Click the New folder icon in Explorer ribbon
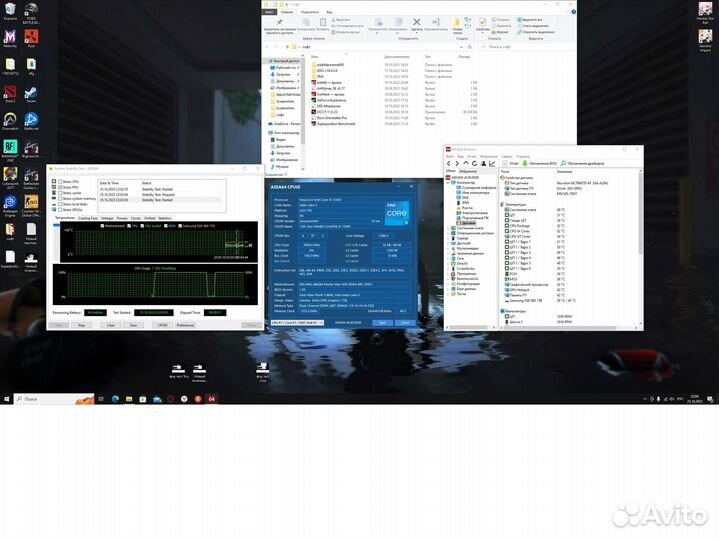The image size is (719, 540). (x=457, y=22)
